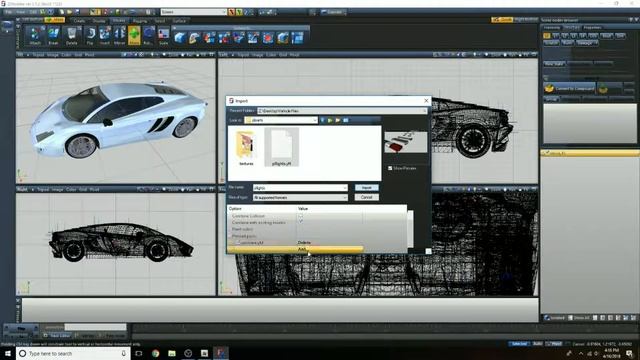Select the Rotate tool
The image size is (640, 360).
coord(148,35)
